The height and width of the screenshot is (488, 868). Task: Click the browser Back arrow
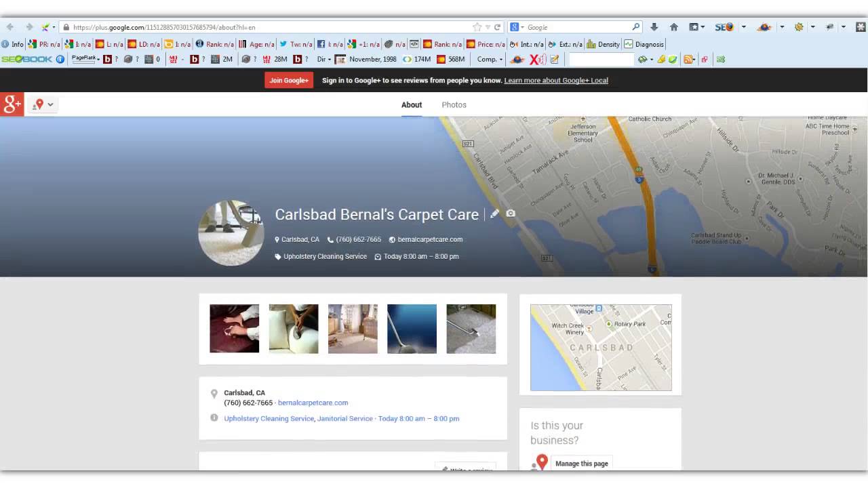point(9,27)
